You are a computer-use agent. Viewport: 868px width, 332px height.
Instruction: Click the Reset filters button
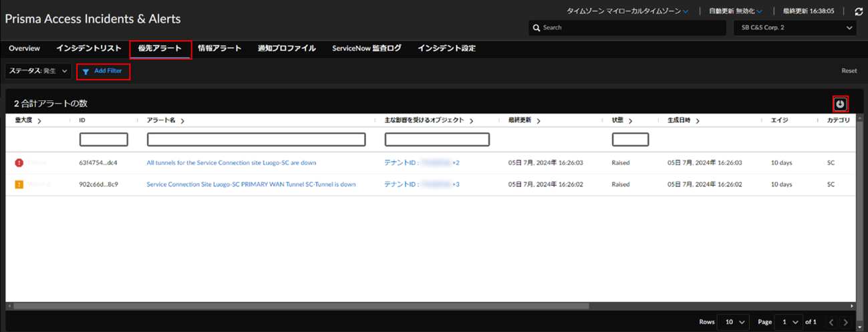coord(849,71)
